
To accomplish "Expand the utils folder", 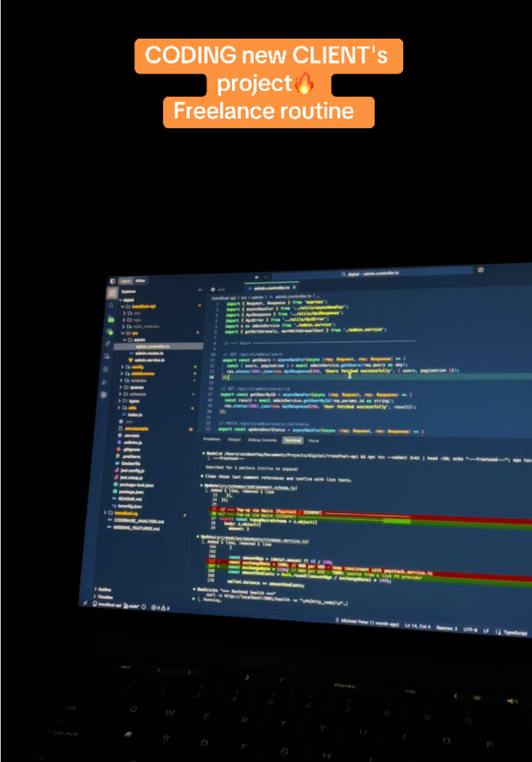I will (128, 407).
